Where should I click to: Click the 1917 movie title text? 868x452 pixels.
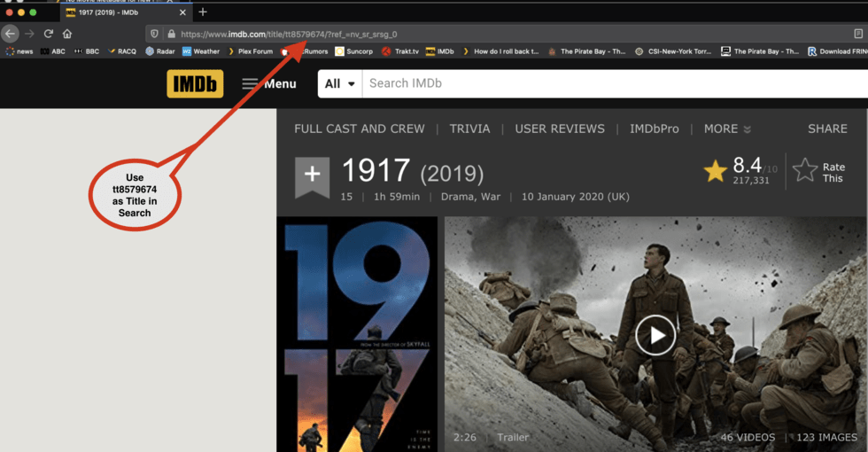(x=376, y=170)
